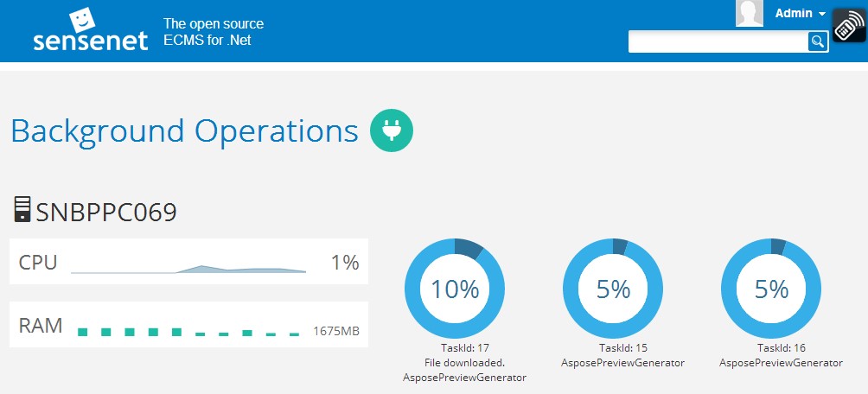Click the CPU 1% value
The image size is (868, 394).
345,263
